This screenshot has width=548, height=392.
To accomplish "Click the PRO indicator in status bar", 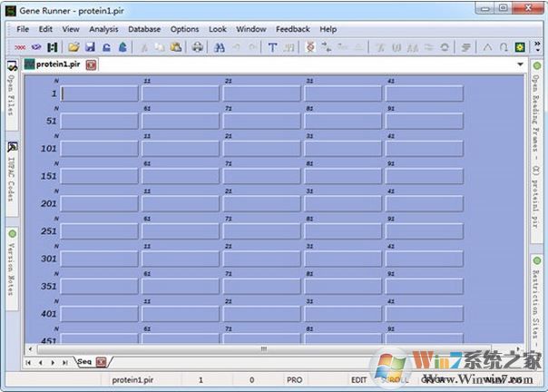I will 294,380.
